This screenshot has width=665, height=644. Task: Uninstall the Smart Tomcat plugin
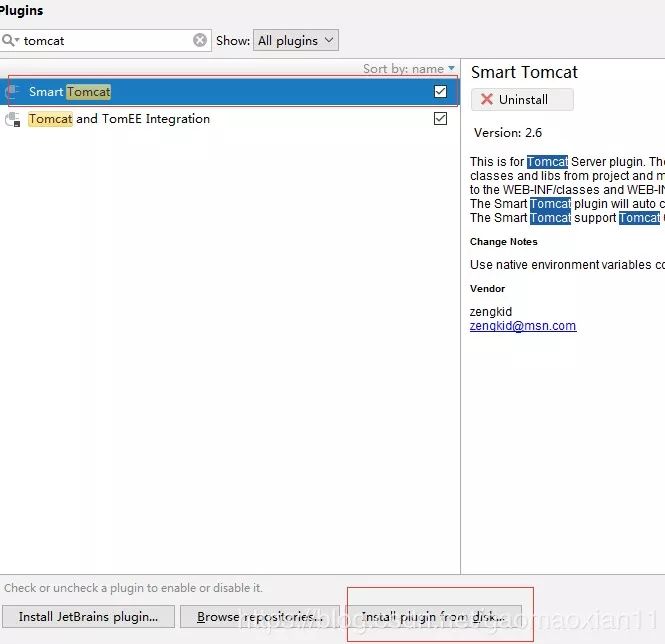522,100
